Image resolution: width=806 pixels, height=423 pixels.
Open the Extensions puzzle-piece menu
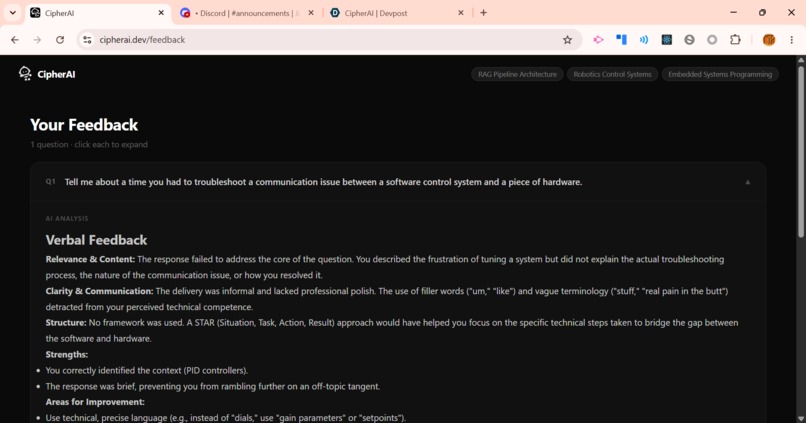pyautogui.click(x=735, y=40)
